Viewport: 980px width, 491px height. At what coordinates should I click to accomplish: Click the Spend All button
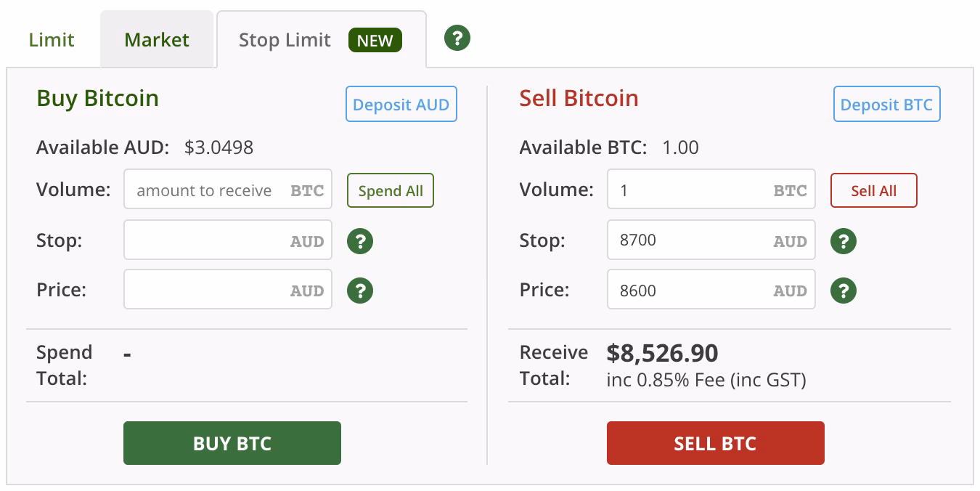pyautogui.click(x=390, y=190)
